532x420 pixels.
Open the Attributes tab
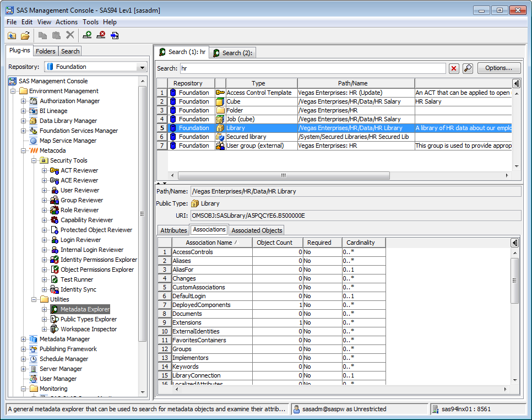pyautogui.click(x=173, y=230)
